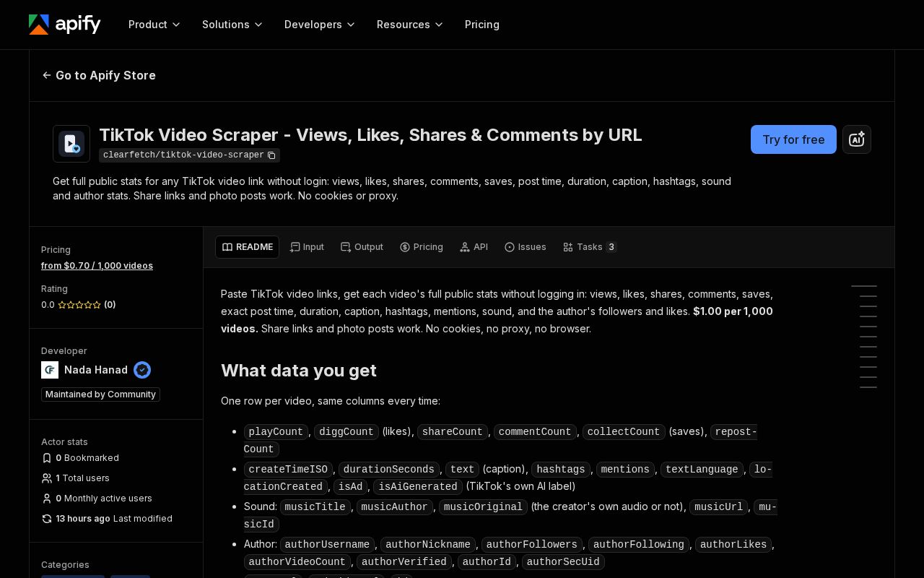
Task: Switch to the Tasks tab
Action: point(590,247)
